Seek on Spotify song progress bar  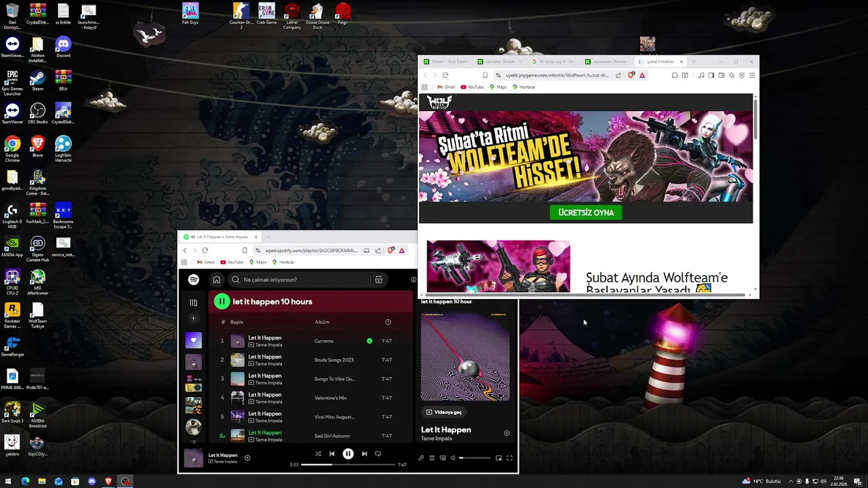click(x=348, y=464)
